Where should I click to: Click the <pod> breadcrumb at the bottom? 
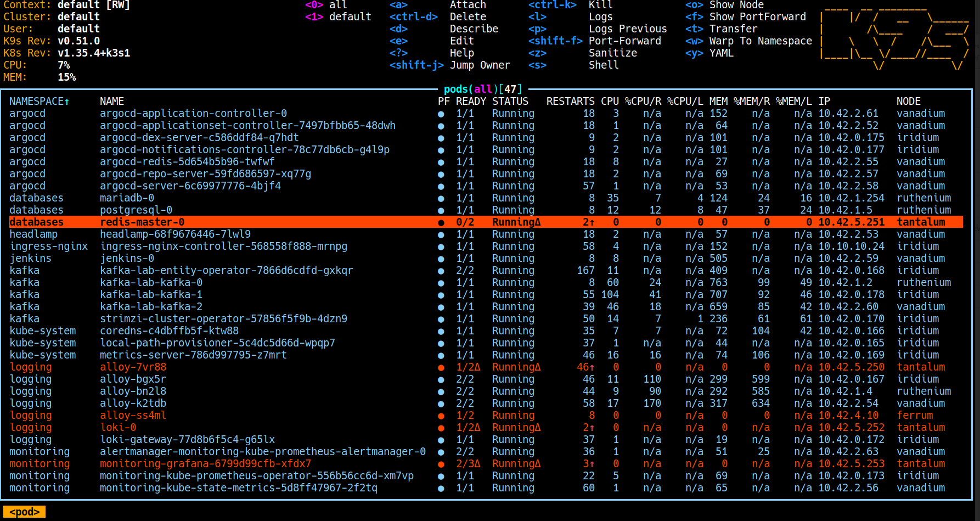pyautogui.click(x=24, y=512)
